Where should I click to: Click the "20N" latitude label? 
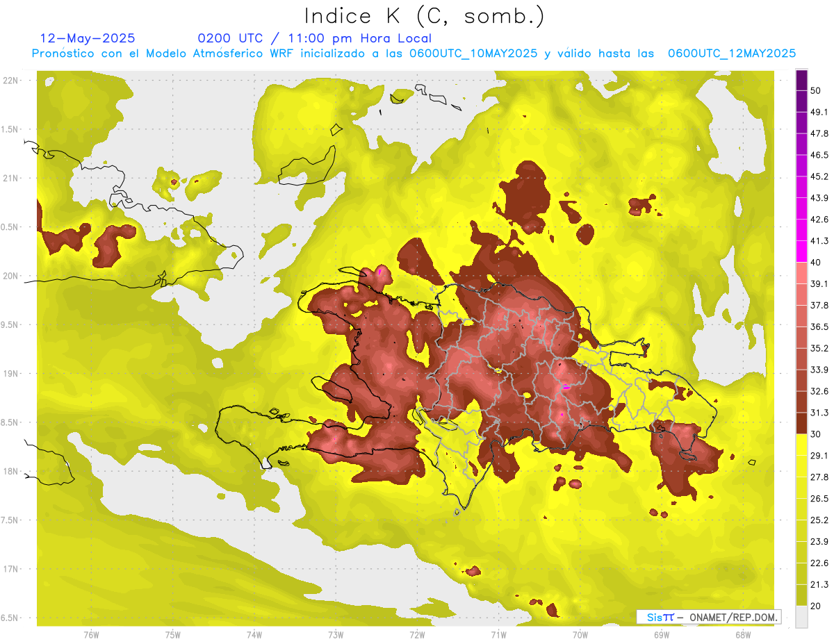(x=10, y=276)
